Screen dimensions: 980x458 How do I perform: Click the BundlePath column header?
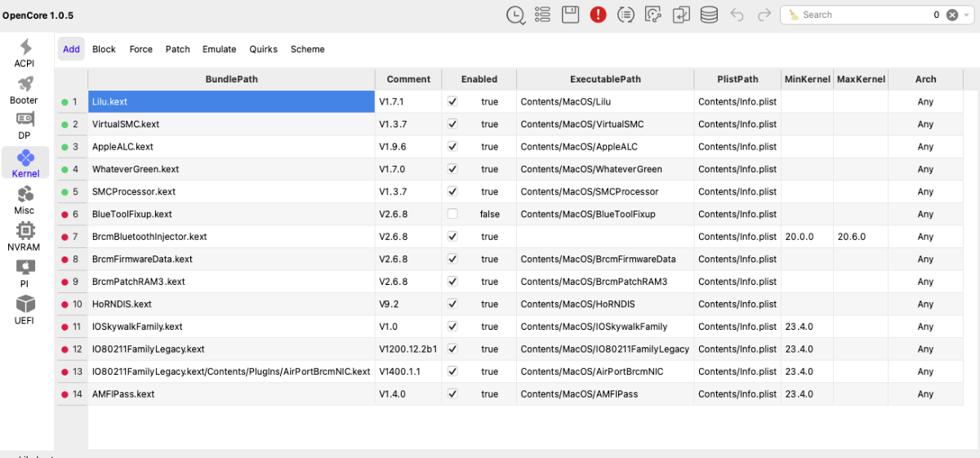click(x=231, y=79)
